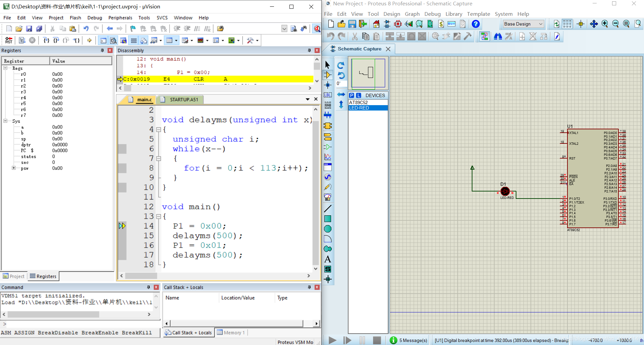Screen dimensions: 644x345
Task: Show next statement yellow arrow icon
Action: tap(89, 40)
